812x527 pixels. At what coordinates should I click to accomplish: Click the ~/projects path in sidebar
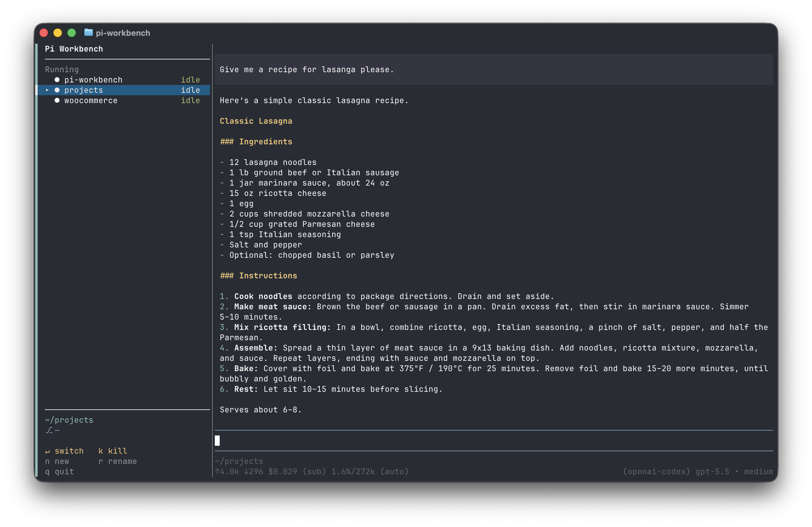tap(69, 420)
